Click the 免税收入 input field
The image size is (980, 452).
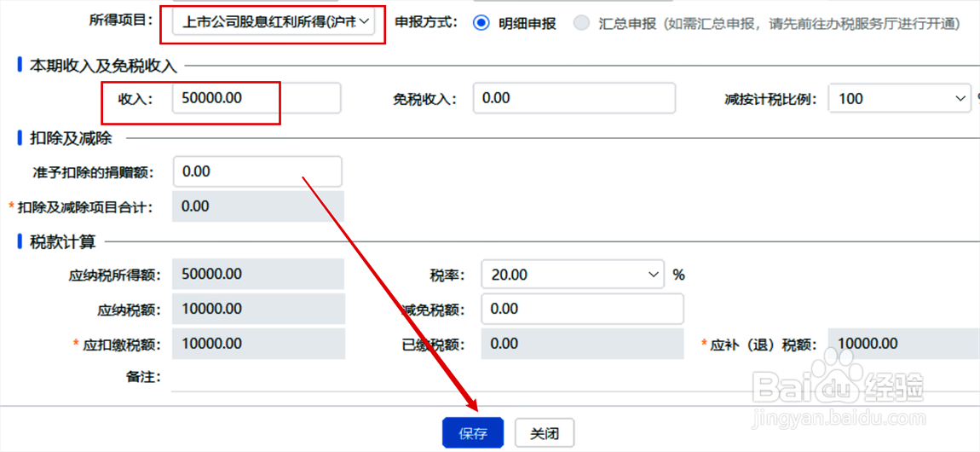pyautogui.click(x=574, y=98)
